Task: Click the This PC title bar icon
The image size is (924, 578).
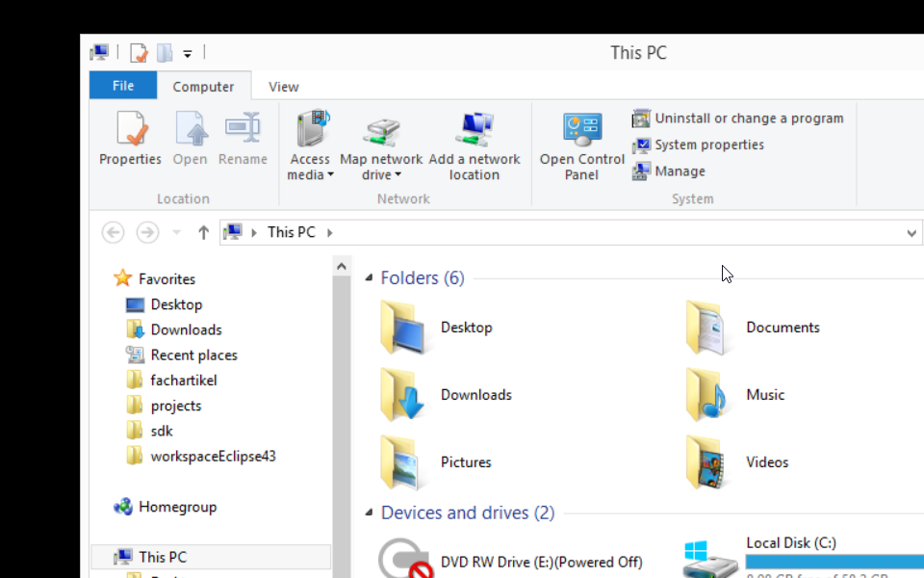Action: 99,52
